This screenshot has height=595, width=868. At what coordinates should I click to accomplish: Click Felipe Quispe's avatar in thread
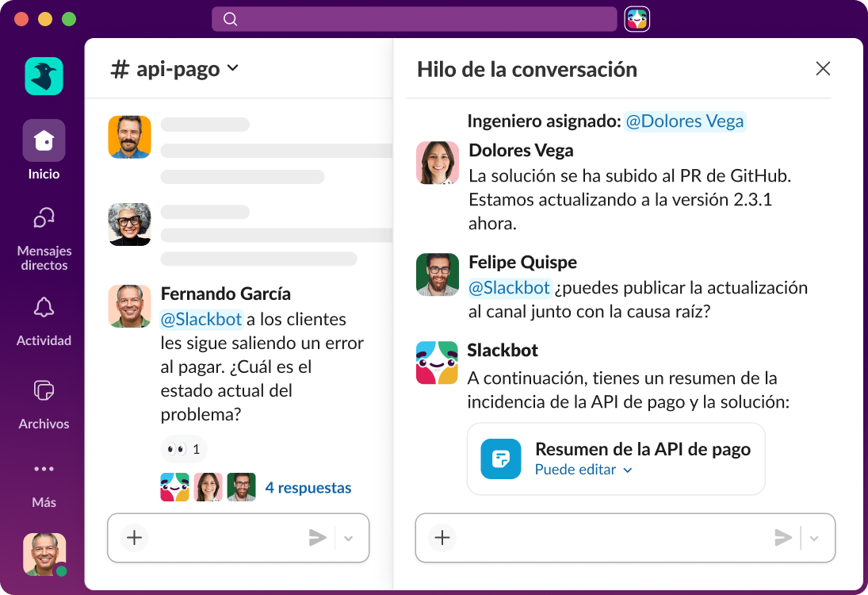tap(438, 274)
